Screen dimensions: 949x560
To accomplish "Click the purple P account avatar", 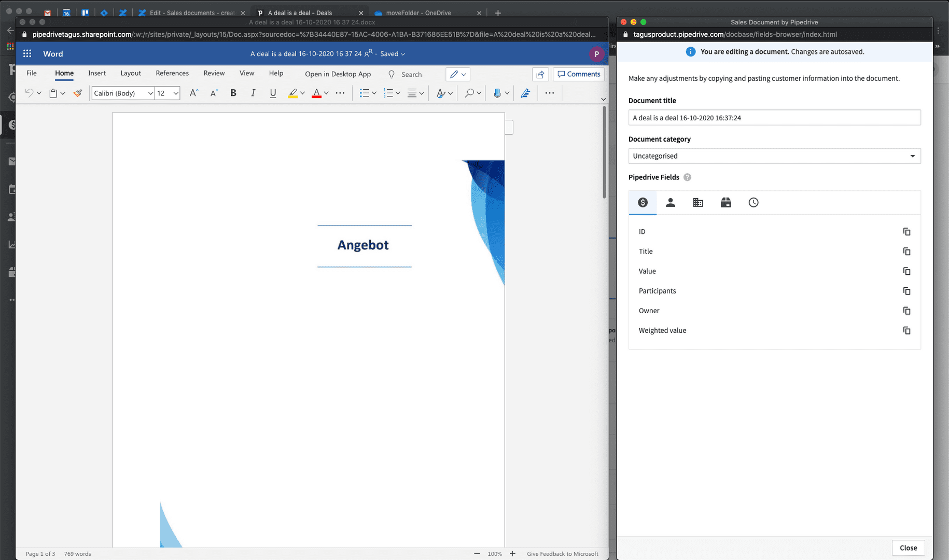I will click(596, 54).
